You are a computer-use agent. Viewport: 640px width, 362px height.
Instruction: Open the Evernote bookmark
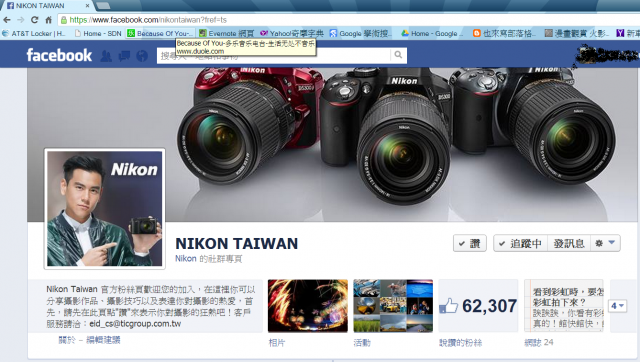point(227,33)
